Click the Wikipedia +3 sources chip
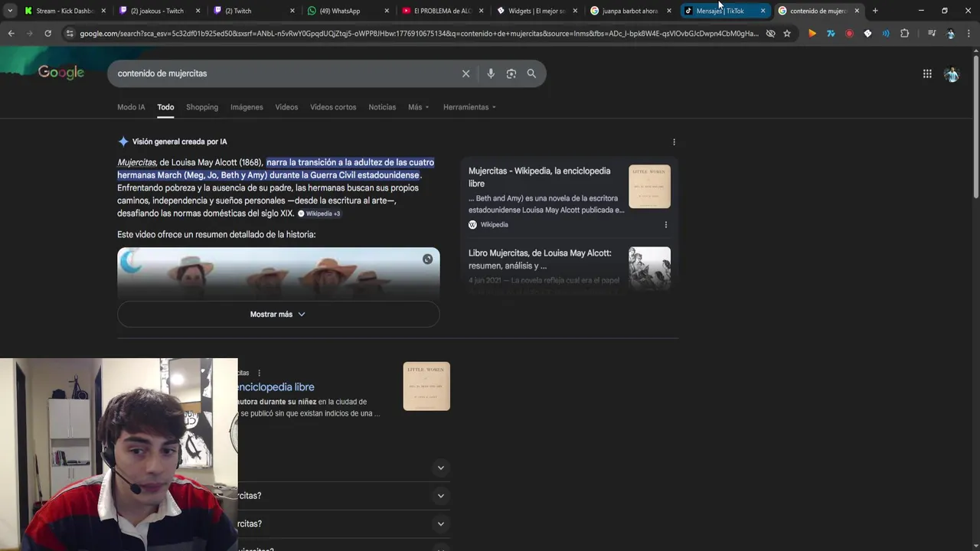The width and height of the screenshot is (980, 551). (x=319, y=214)
